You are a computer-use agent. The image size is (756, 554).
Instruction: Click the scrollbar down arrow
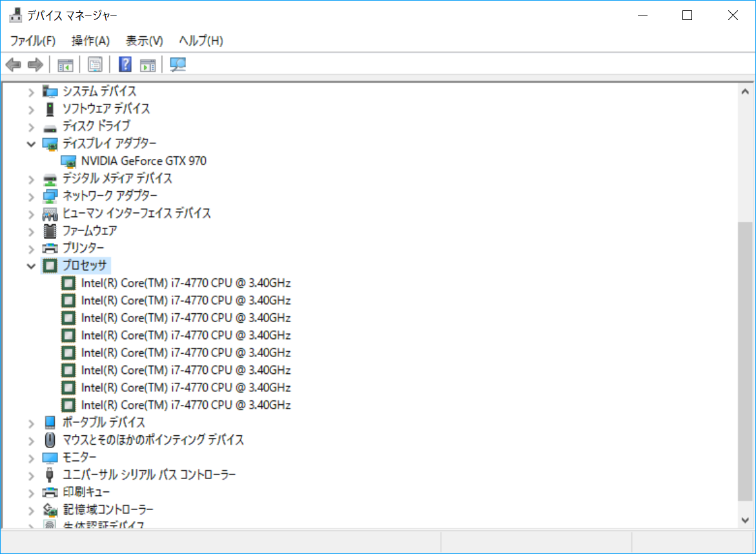click(x=745, y=520)
